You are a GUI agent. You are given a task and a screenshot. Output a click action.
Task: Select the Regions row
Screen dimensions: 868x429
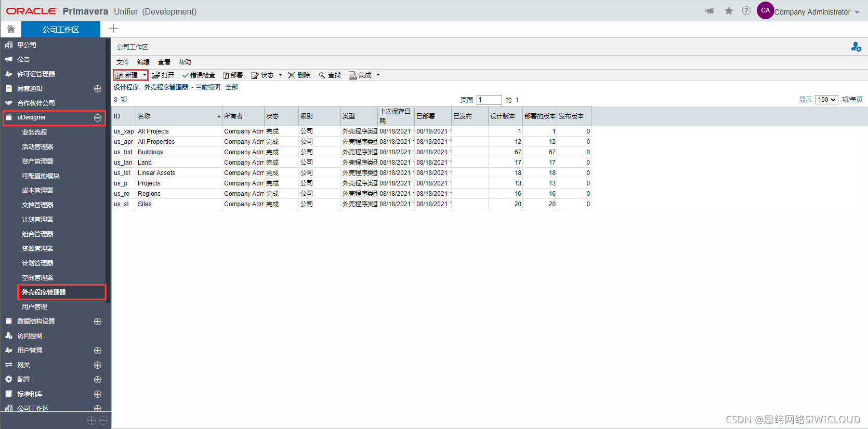[352, 194]
